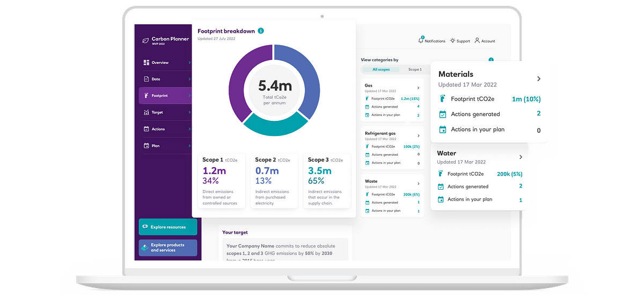
Task: Switch the filter to Scope 1
Action: [414, 70]
